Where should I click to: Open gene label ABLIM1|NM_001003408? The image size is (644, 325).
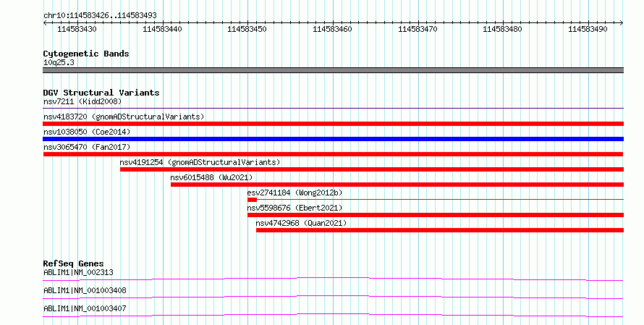(x=85, y=290)
